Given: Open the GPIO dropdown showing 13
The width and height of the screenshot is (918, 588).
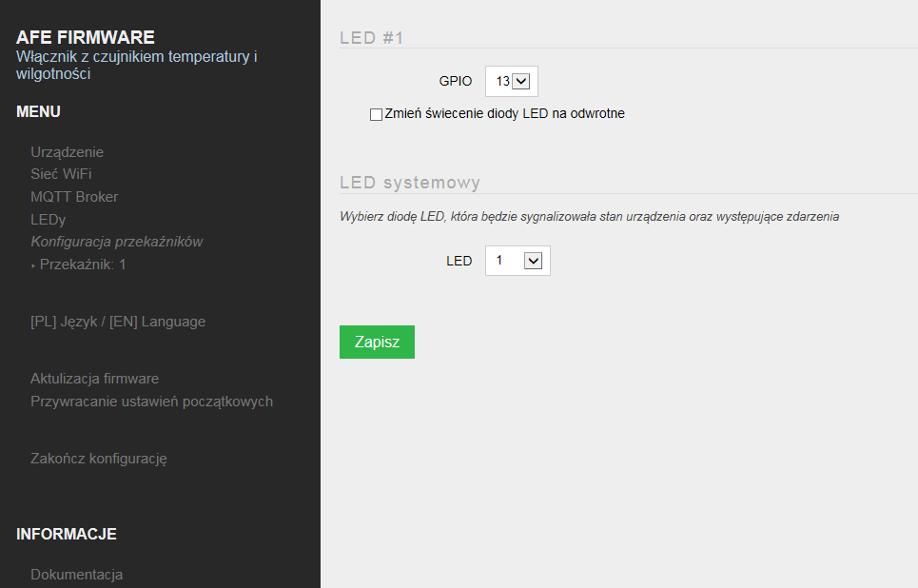Looking at the screenshot, I should point(512,82).
